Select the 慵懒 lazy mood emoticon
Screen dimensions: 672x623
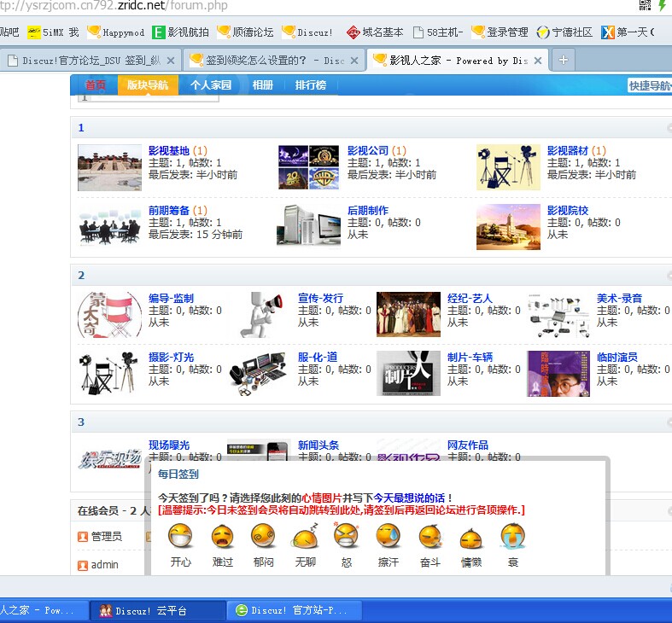click(471, 539)
